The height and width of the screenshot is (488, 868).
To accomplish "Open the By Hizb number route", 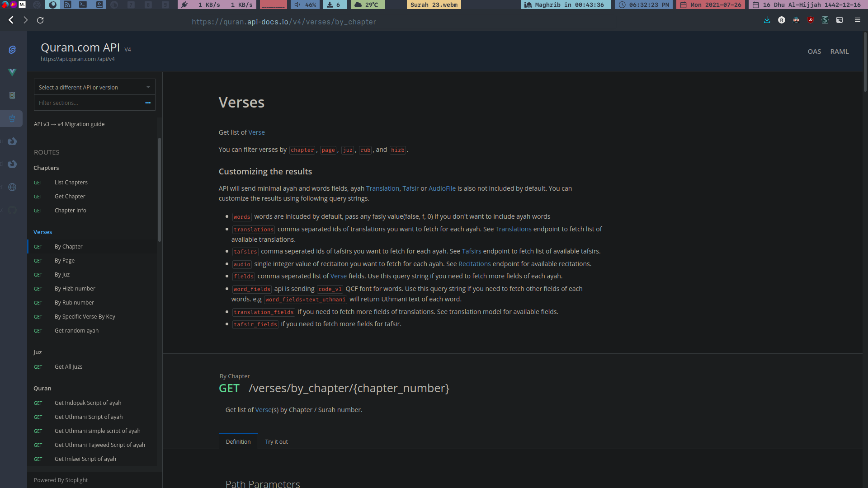I will [75, 289].
